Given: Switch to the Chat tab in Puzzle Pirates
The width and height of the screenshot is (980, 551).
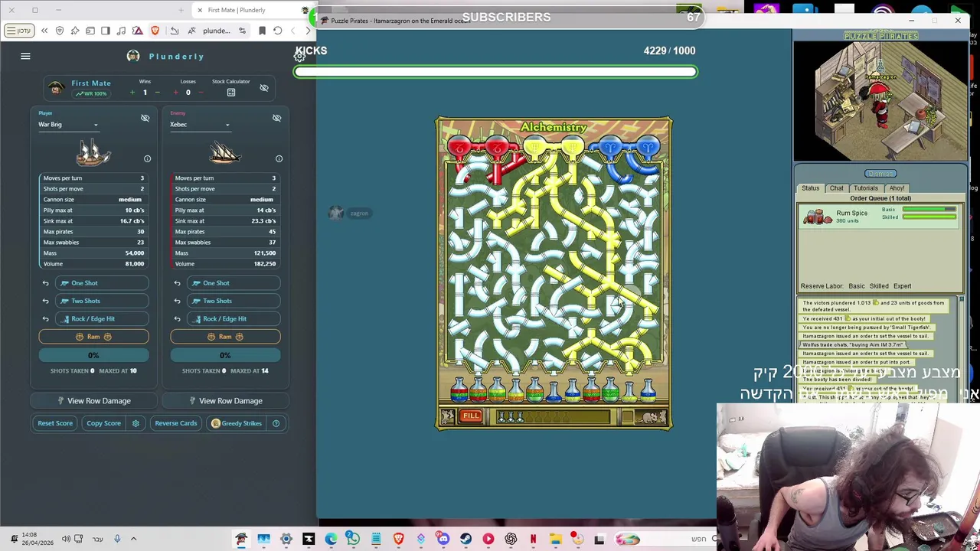Looking at the screenshot, I should tap(836, 188).
